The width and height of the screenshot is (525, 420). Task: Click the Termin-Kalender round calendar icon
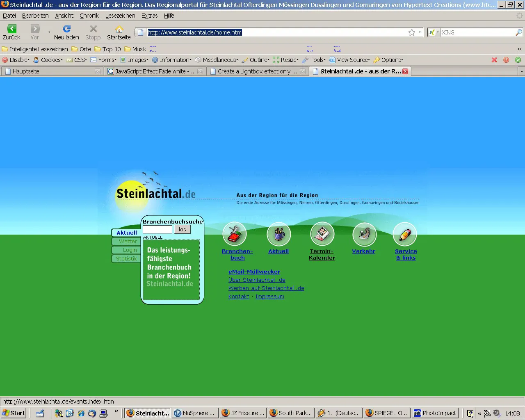click(322, 234)
